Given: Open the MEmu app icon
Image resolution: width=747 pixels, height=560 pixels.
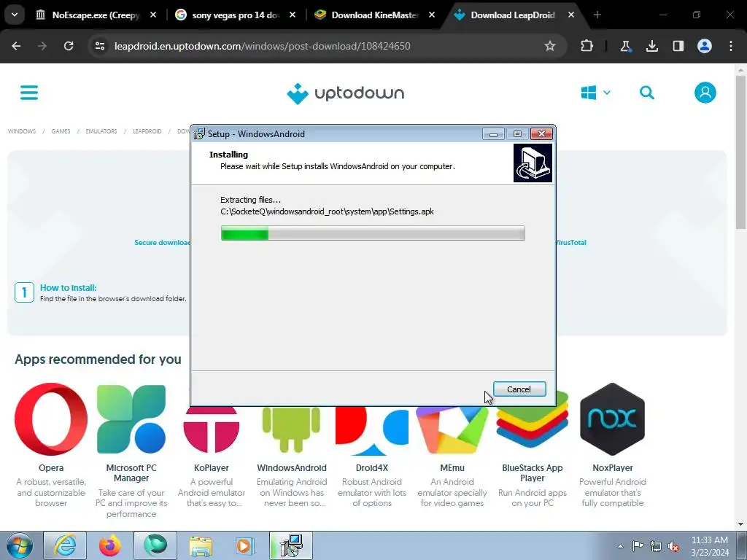Looking at the screenshot, I should coord(452,429).
